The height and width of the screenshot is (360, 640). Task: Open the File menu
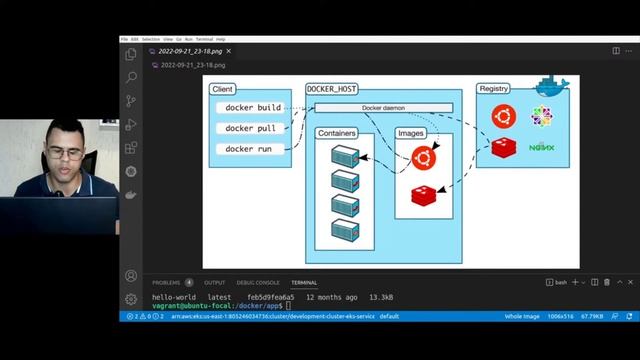tap(124, 39)
